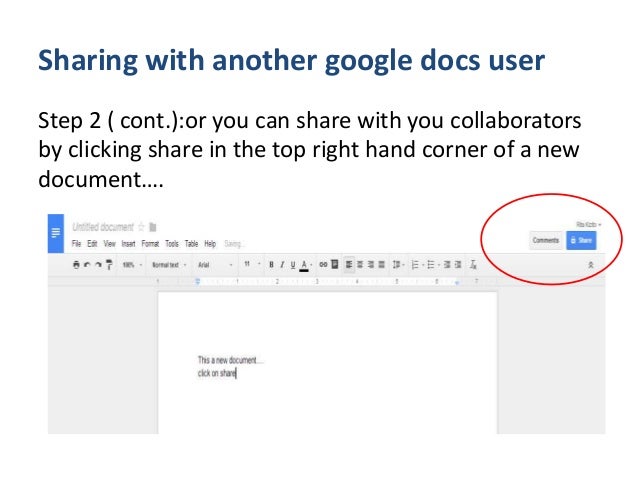Open the user account dropdown

click(588, 225)
